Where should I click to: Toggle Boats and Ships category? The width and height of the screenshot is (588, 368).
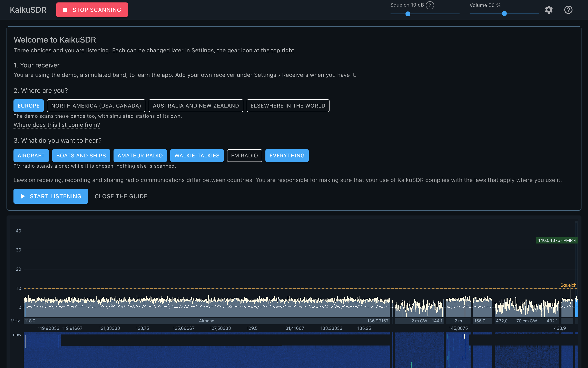[81, 156]
